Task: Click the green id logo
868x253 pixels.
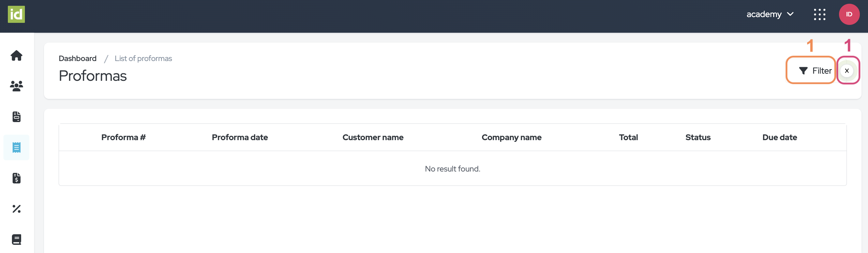Action: pyautogui.click(x=16, y=14)
